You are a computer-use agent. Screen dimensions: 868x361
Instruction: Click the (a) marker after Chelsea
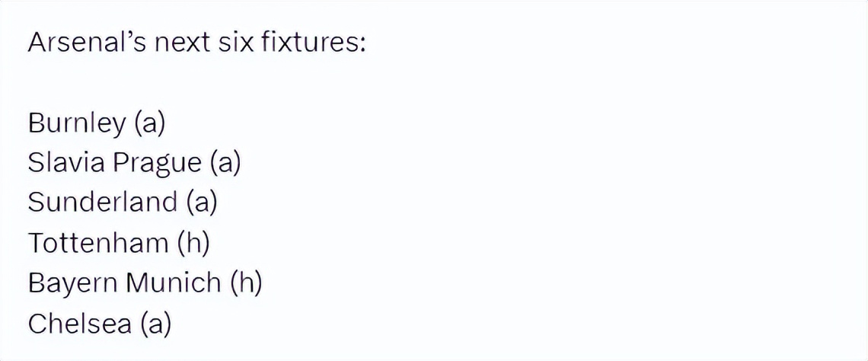[155, 324]
